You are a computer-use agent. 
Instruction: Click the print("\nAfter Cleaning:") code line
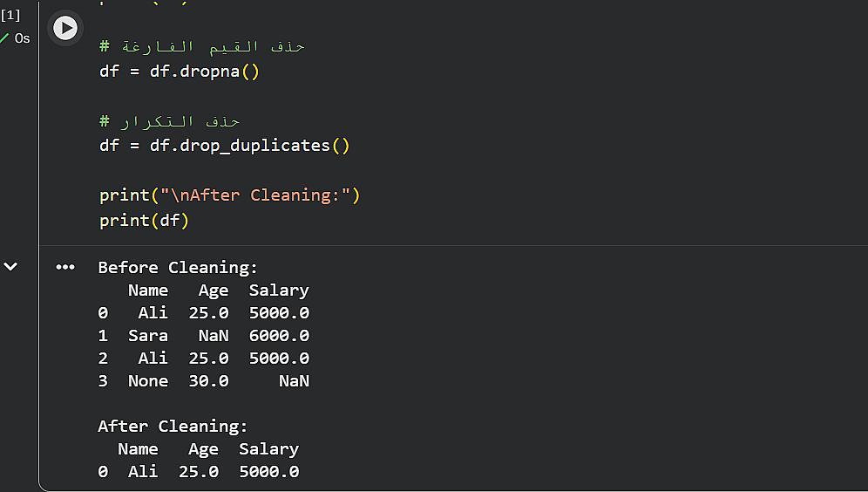pos(229,195)
